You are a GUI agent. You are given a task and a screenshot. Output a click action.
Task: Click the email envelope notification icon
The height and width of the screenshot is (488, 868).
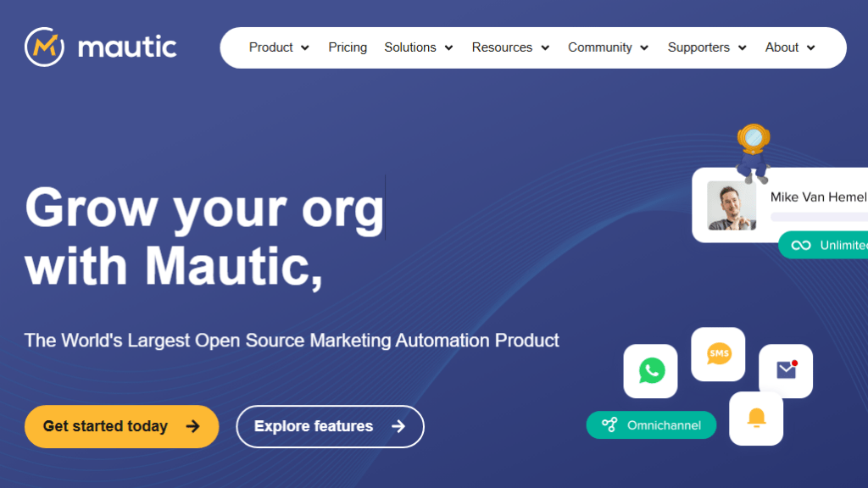point(786,371)
